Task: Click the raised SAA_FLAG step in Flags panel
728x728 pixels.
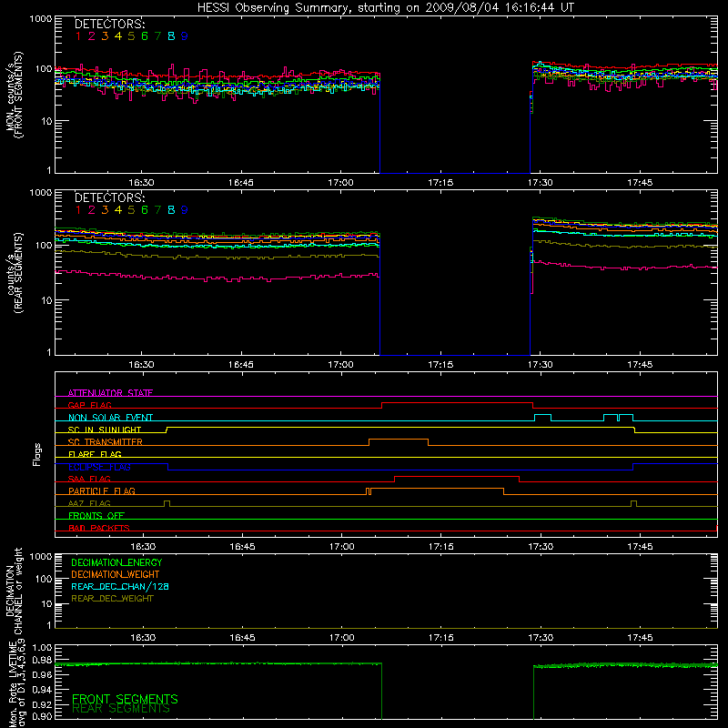Action: [457, 476]
